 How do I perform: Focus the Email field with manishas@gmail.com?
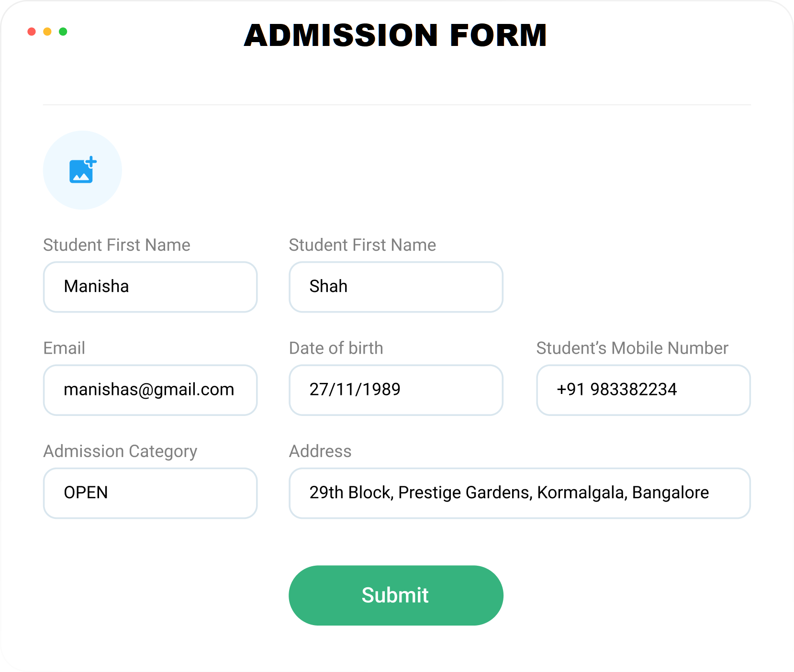[150, 390]
